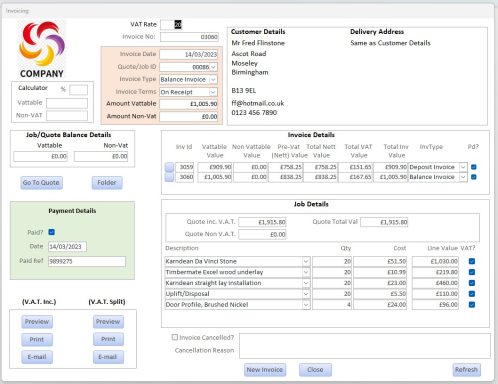
Task: Tick the Invoice Cancelled? checkbox
Action: pyautogui.click(x=175, y=337)
